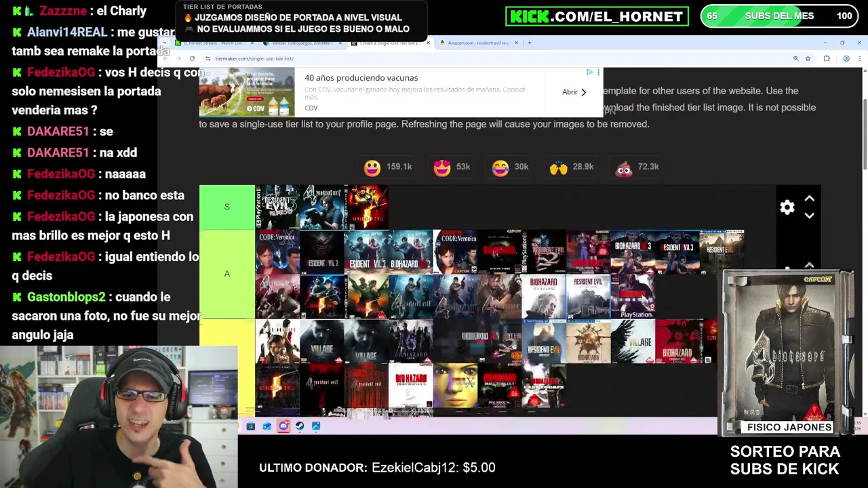The height and width of the screenshot is (488, 868).
Task: Select the Biohazard RE:2 cover in A tier
Action: (411, 251)
